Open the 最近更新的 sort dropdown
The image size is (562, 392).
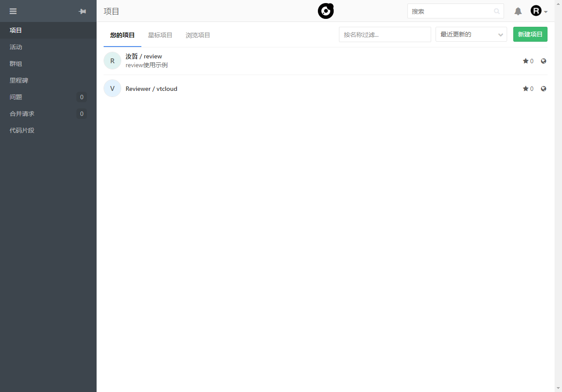tap(471, 34)
